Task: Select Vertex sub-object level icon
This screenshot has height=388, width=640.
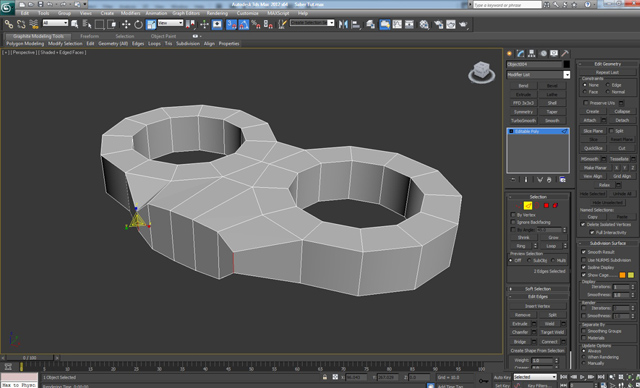Action: pyautogui.click(x=518, y=206)
